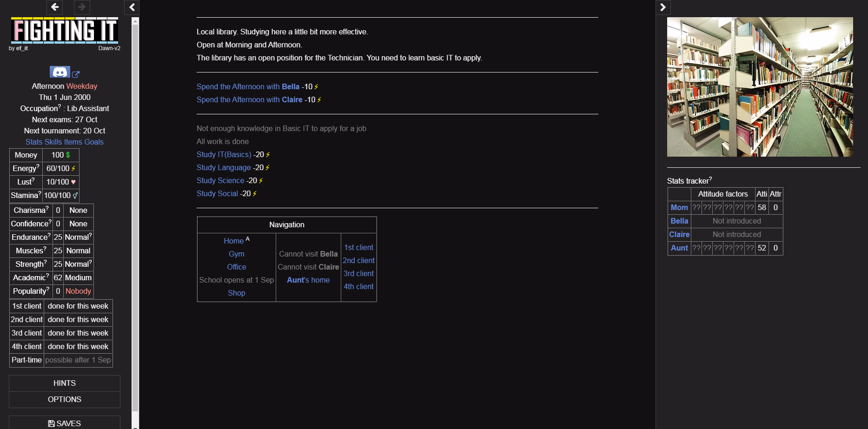The image size is (868, 429).
Task: Open the Skills tab
Action: click(52, 142)
